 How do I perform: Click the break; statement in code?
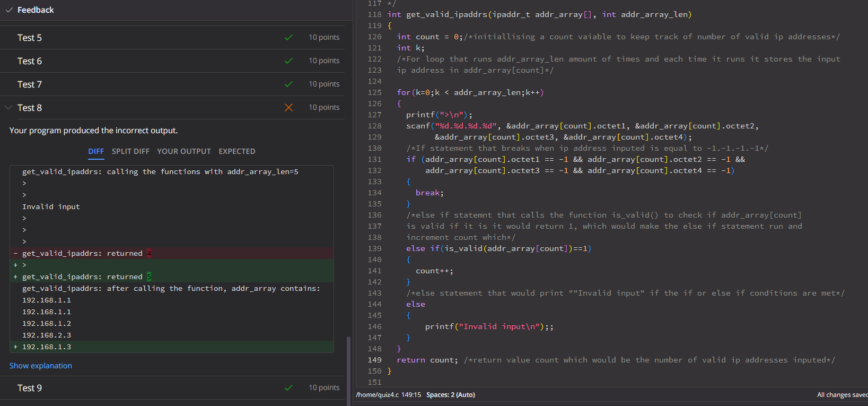coord(429,193)
